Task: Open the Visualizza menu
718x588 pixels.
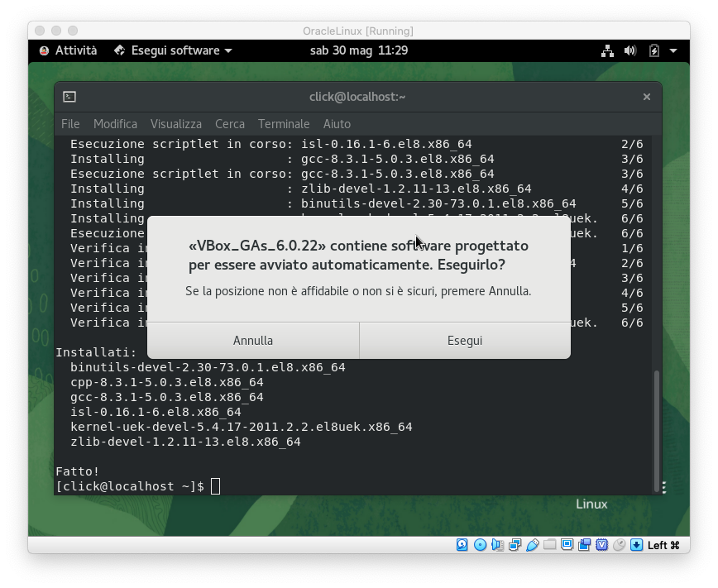Action: [176, 124]
